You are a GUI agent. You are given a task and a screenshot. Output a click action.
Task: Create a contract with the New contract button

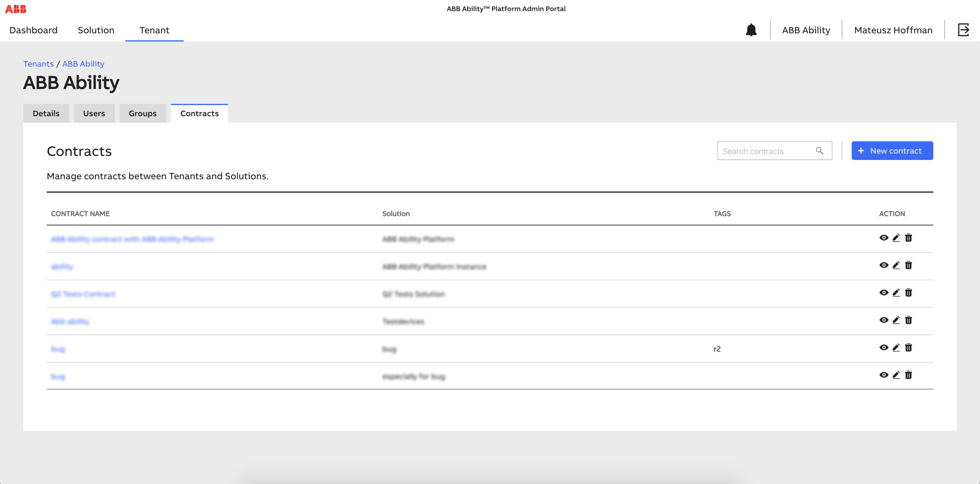coord(892,151)
